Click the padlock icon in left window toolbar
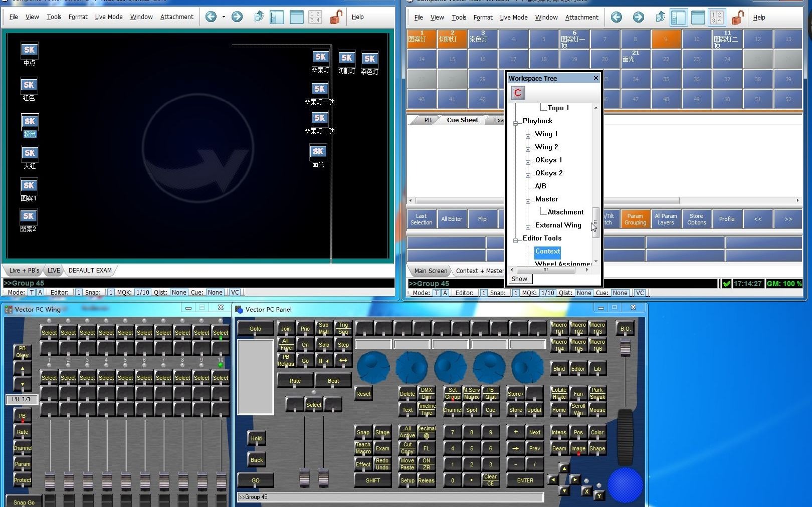Viewport: 812px width, 507px height. [x=336, y=17]
